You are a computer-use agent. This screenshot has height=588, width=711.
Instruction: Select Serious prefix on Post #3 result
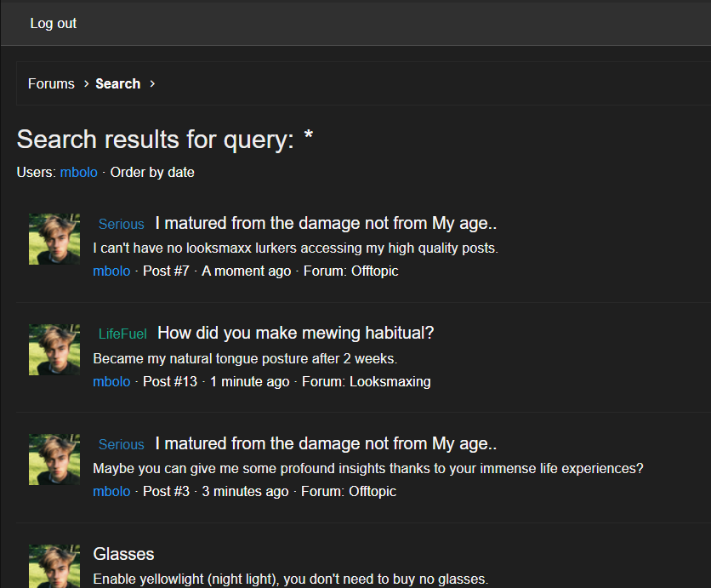pyautogui.click(x=122, y=445)
